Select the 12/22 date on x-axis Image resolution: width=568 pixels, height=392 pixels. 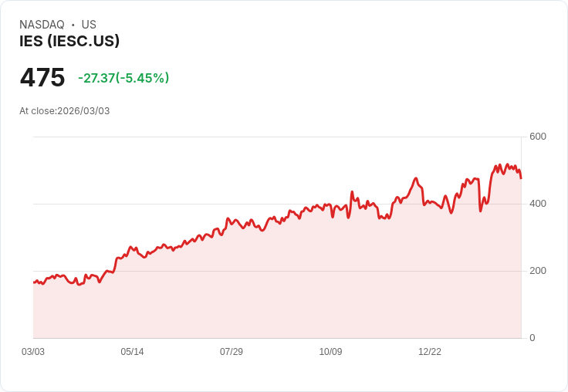(430, 352)
